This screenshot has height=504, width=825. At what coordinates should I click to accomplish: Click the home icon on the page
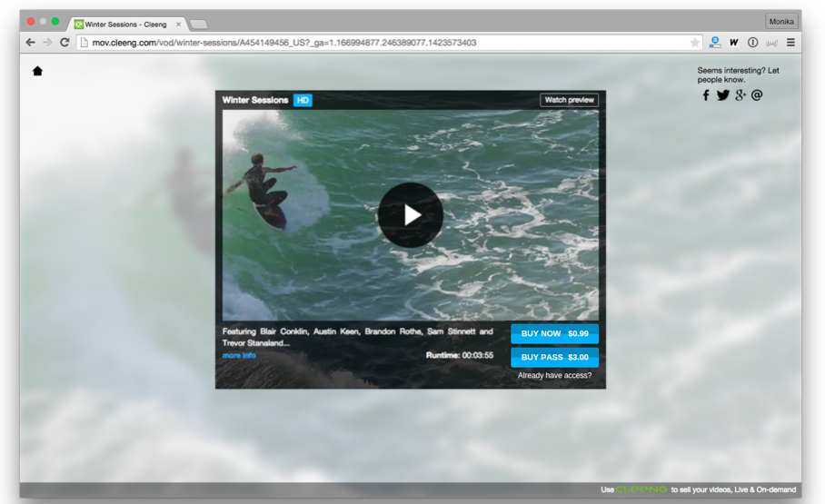37,71
